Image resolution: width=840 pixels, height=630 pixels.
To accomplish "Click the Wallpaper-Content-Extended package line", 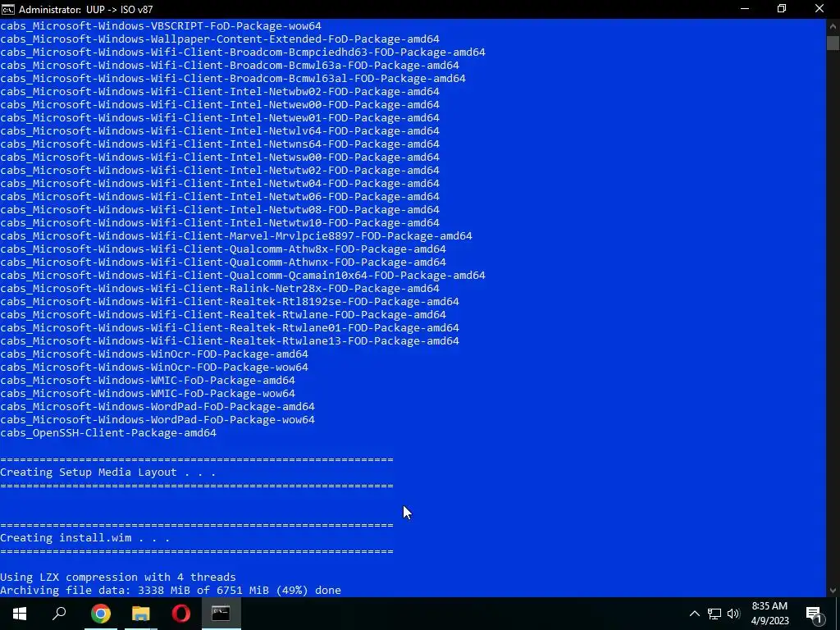I will coord(220,39).
